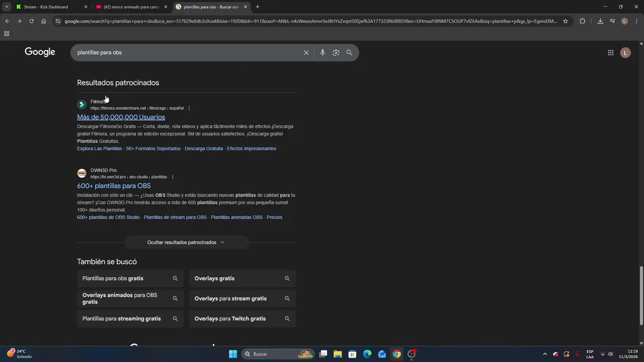Image resolution: width=644 pixels, height=362 pixels.
Task: Click the page vertical scrollbar thumb
Action: coord(641,296)
